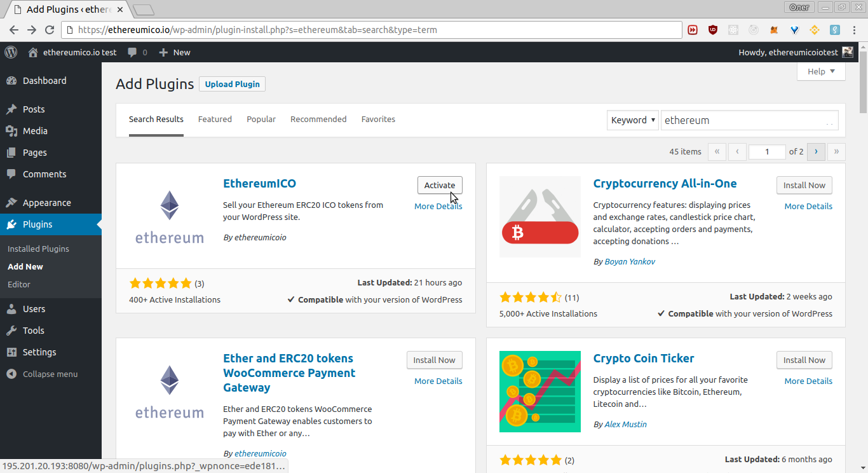Open the EthereumICO plugin title link
This screenshot has height=473, width=868.
tap(259, 184)
